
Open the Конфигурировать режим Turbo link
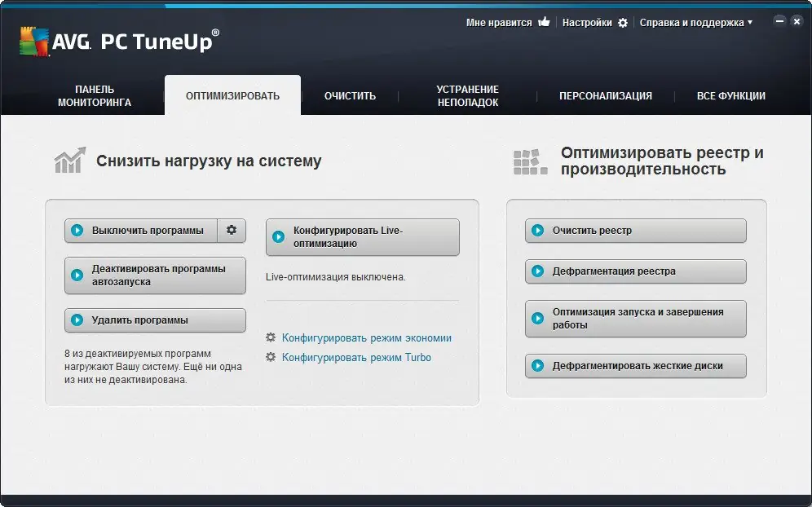[355, 357]
